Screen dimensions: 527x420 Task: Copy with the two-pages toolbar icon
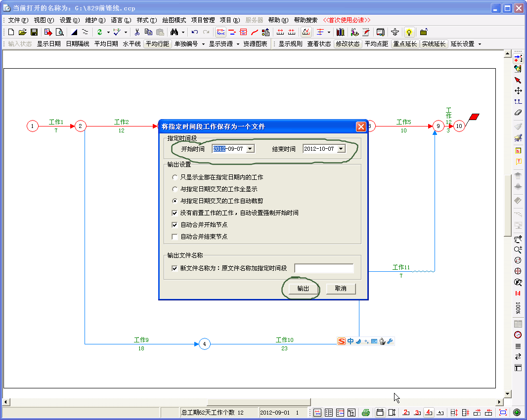(148, 32)
